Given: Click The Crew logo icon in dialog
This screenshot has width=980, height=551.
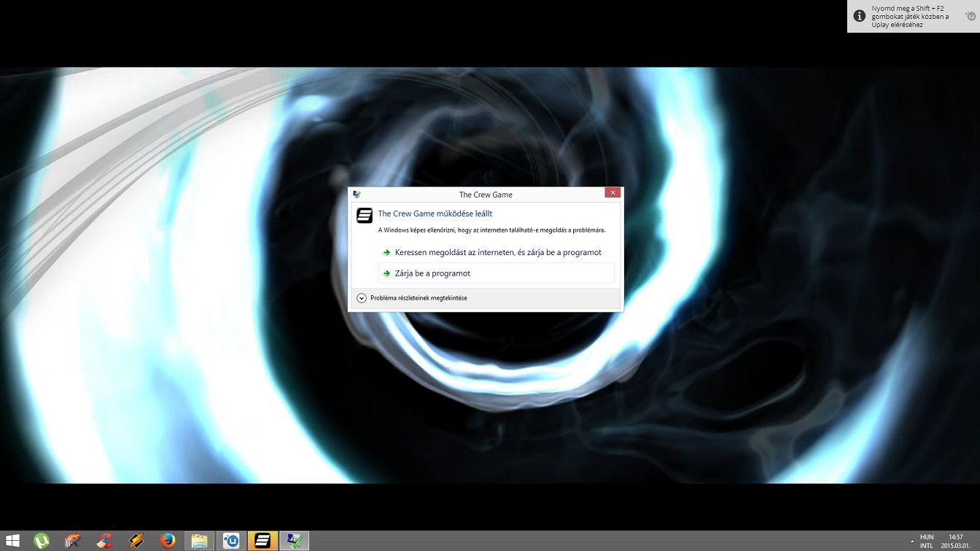Looking at the screenshot, I should [365, 216].
